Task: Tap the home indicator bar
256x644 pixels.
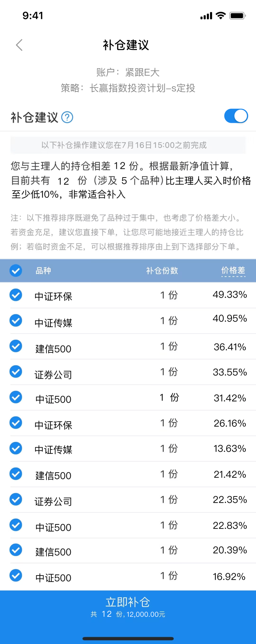Action: 128,639
